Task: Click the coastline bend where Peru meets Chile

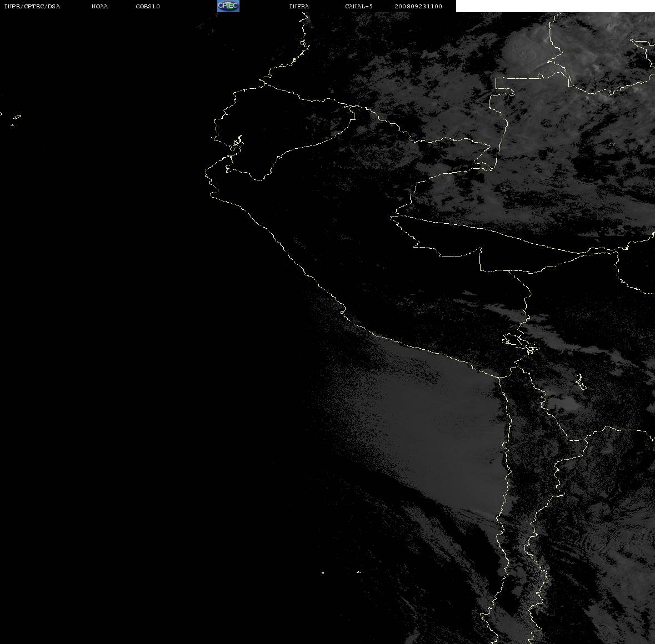Action: 499,377
